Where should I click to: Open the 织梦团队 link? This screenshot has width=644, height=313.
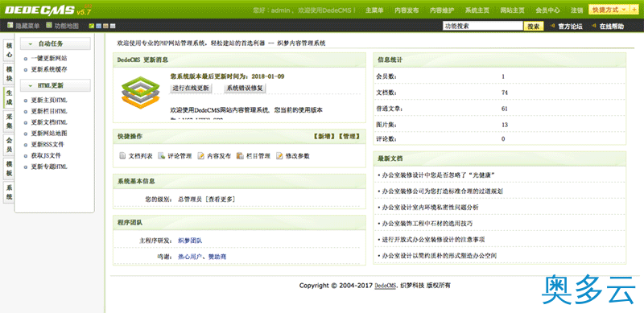190,241
